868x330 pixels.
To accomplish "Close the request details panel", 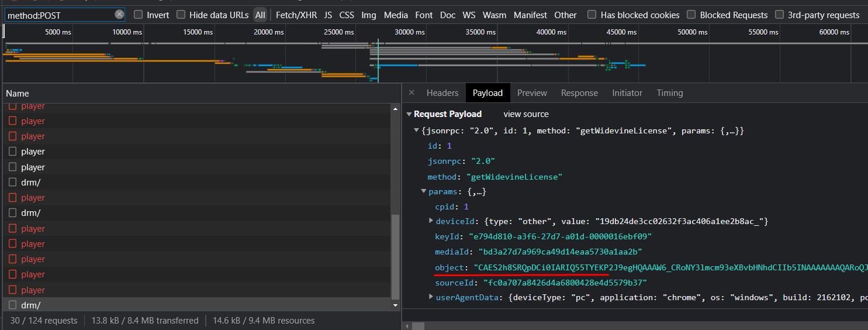I will tap(411, 92).
